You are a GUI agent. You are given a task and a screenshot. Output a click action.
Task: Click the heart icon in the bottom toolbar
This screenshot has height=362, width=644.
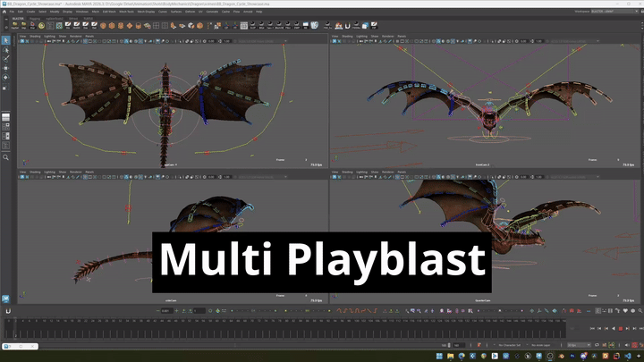[625, 311]
